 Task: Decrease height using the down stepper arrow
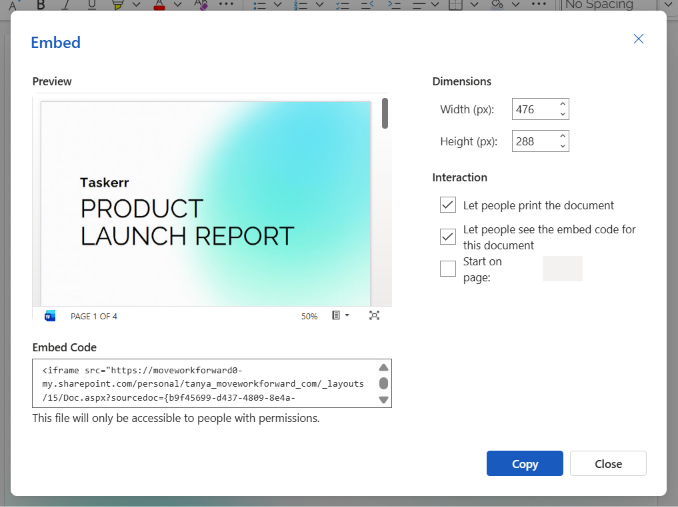[563, 146]
